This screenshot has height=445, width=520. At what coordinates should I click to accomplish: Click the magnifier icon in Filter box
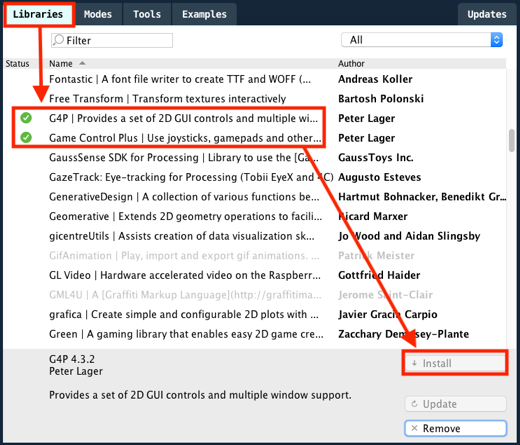[58, 40]
